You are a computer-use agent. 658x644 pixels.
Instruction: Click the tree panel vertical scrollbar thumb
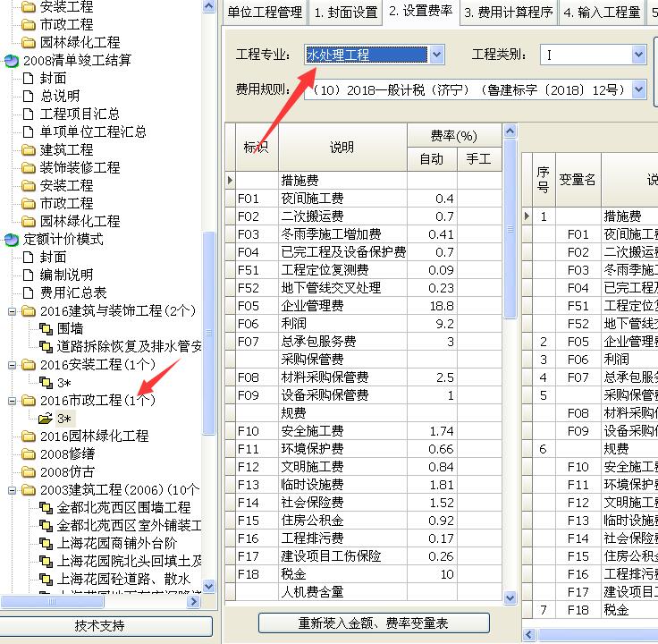[x=208, y=334]
